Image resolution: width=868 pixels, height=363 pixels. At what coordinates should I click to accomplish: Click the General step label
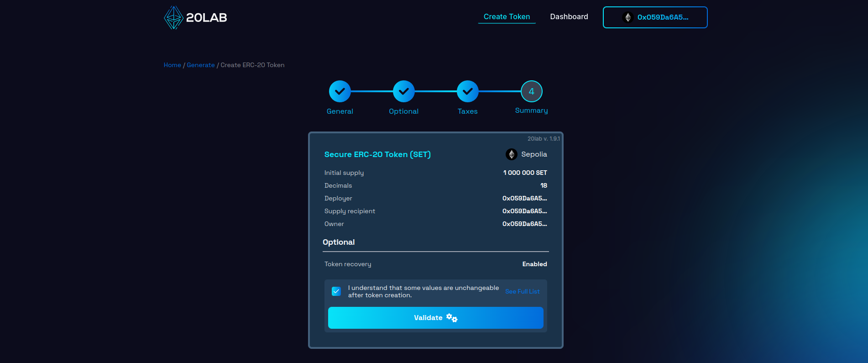(x=340, y=111)
